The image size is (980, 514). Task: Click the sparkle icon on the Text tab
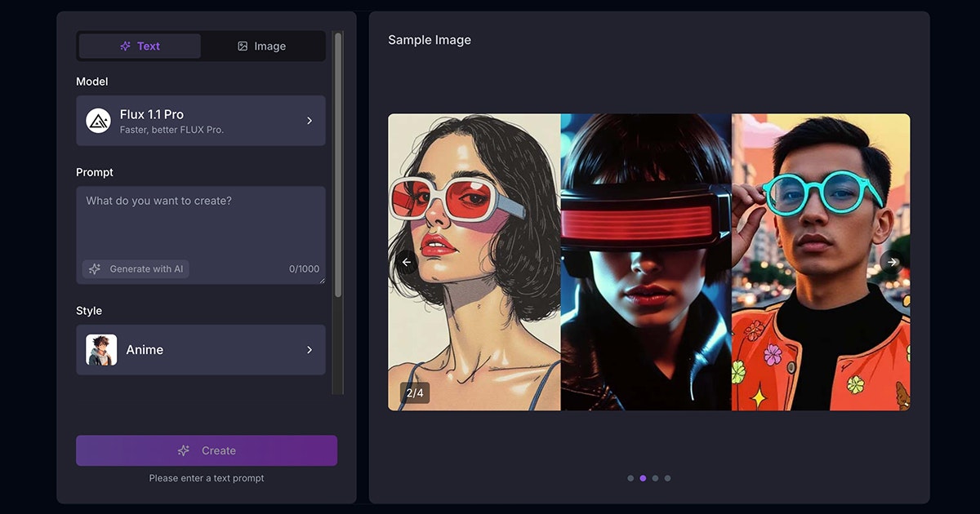point(125,46)
